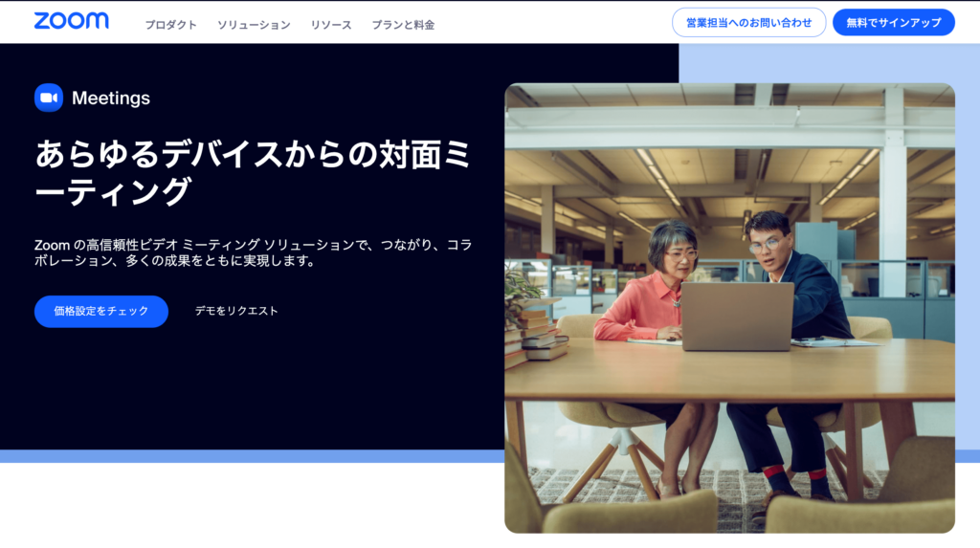Click デモをリクエスト link
This screenshot has height=548, width=980.
(x=236, y=311)
